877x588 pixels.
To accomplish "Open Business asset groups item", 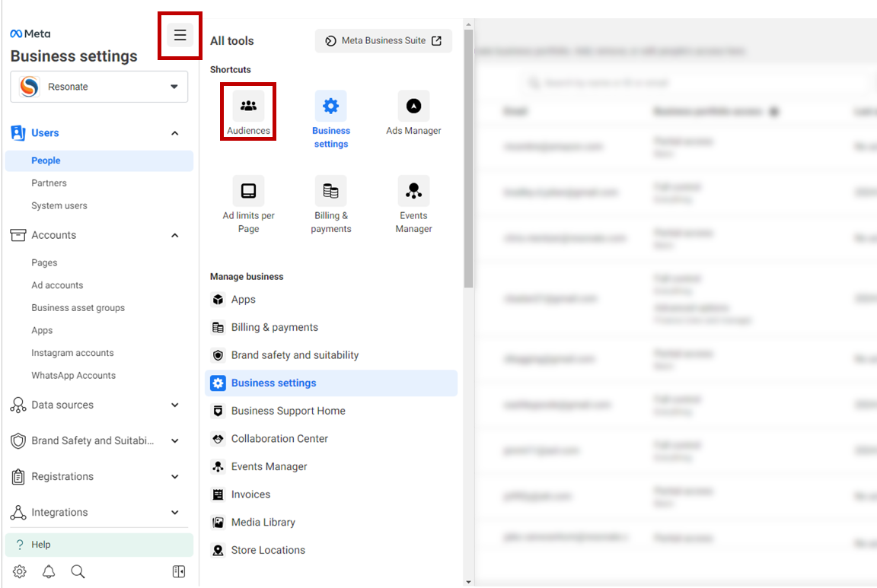I will coord(78,308).
